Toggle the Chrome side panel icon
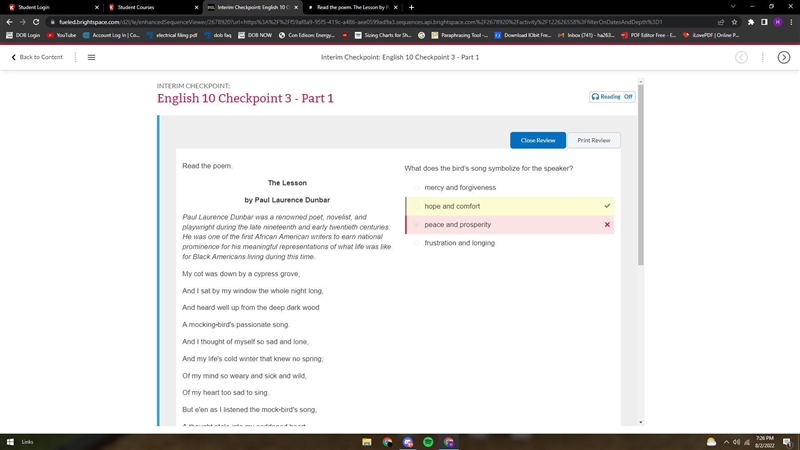This screenshot has height=450, width=800. (x=764, y=22)
